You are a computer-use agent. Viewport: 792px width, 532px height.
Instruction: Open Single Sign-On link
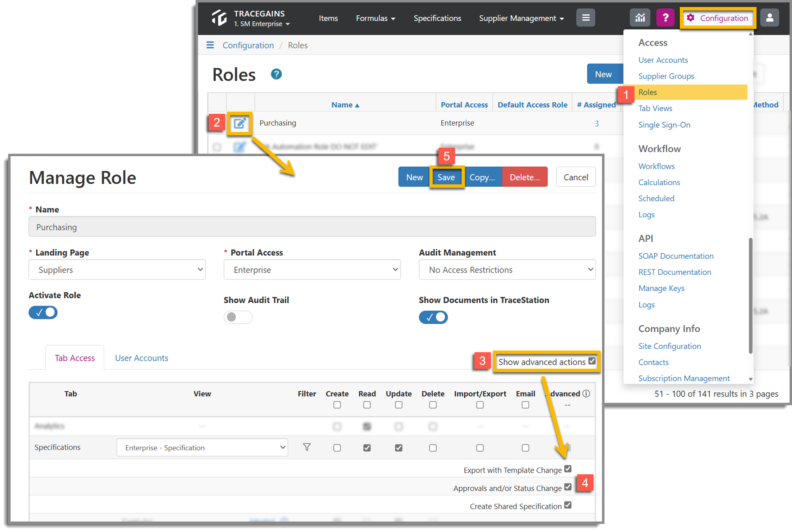pos(664,125)
